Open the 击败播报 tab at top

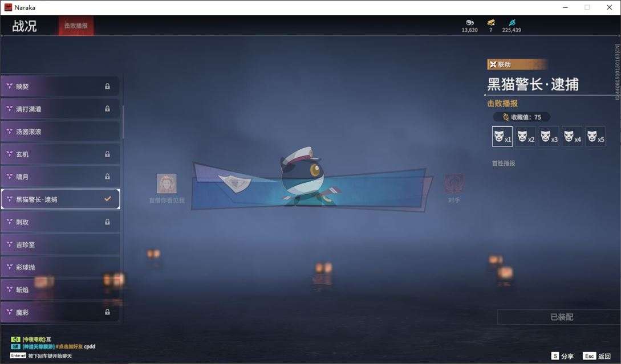click(x=76, y=26)
